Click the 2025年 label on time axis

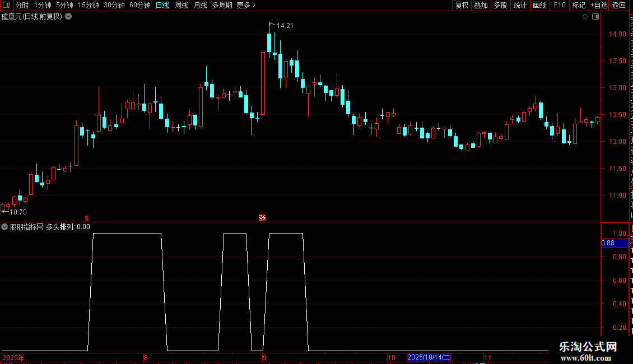(13, 357)
